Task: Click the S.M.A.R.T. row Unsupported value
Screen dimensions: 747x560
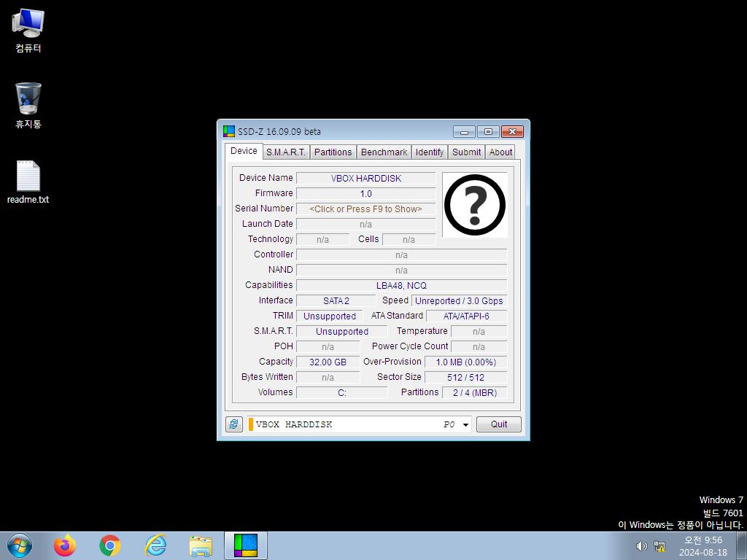Action: click(x=342, y=332)
